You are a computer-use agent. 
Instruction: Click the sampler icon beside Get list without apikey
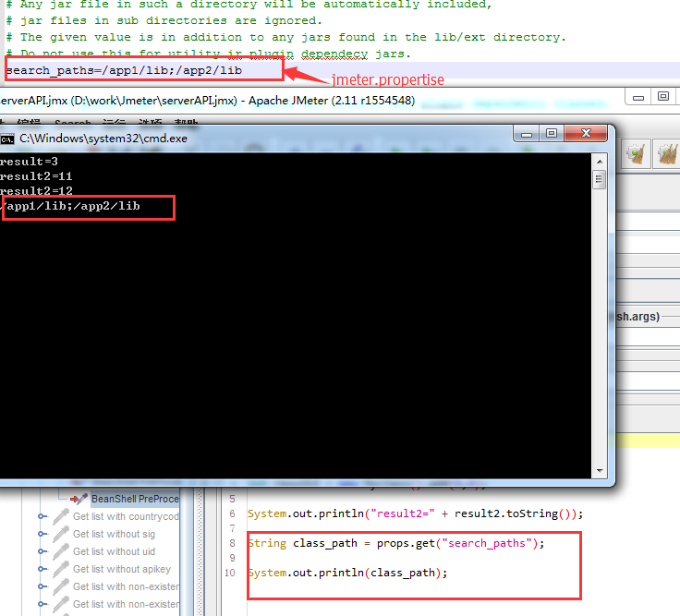[61, 569]
